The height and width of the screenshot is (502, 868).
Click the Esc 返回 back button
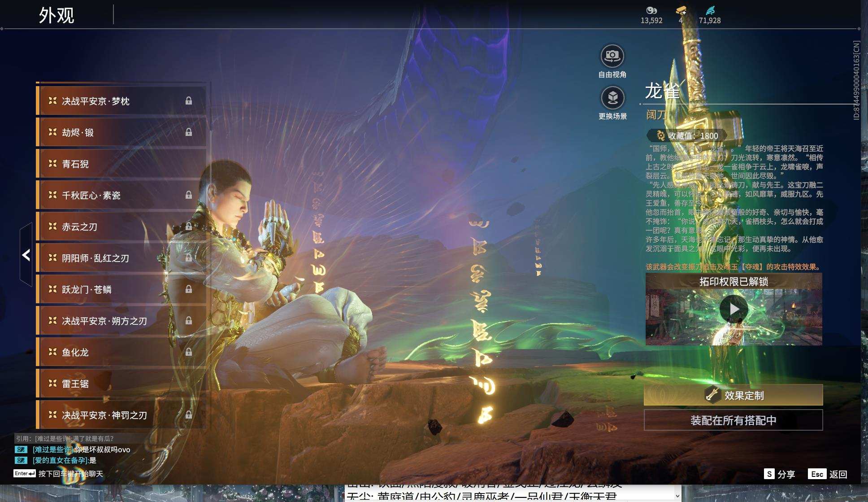(x=828, y=474)
